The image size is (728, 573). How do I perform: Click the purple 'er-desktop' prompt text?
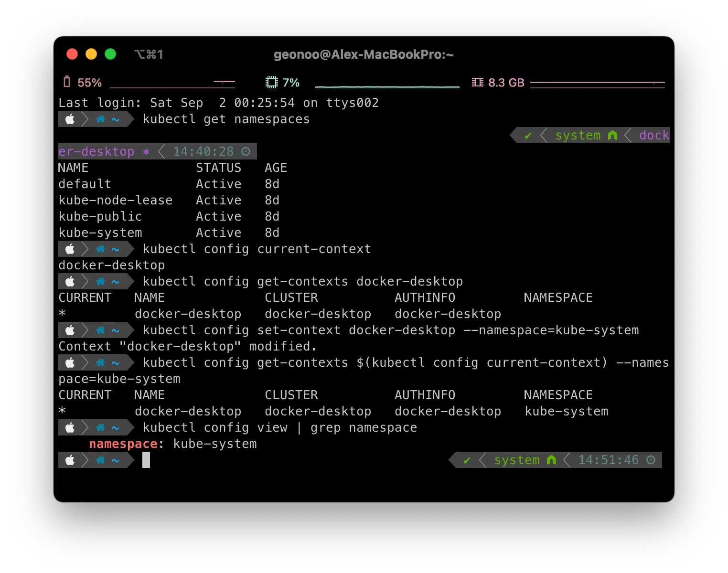(x=96, y=152)
